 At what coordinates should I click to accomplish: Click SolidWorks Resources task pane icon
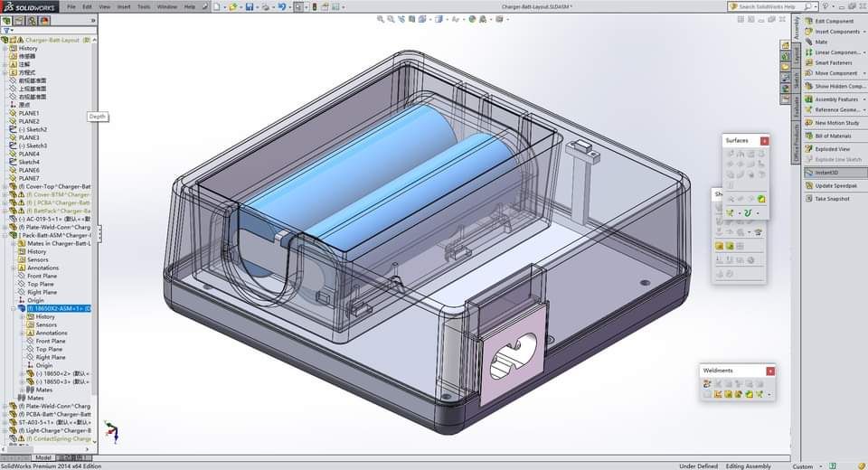pyautogui.click(x=785, y=45)
